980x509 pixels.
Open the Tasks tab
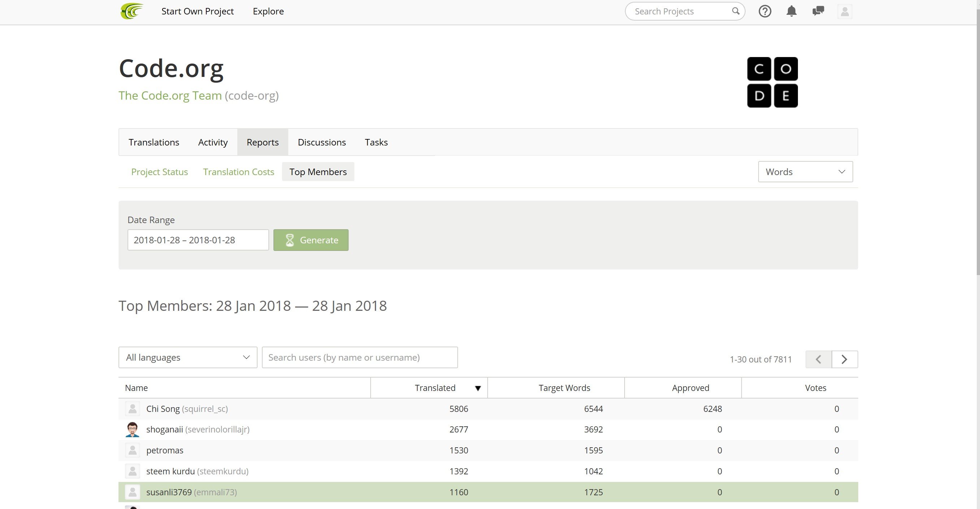[x=376, y=142]
